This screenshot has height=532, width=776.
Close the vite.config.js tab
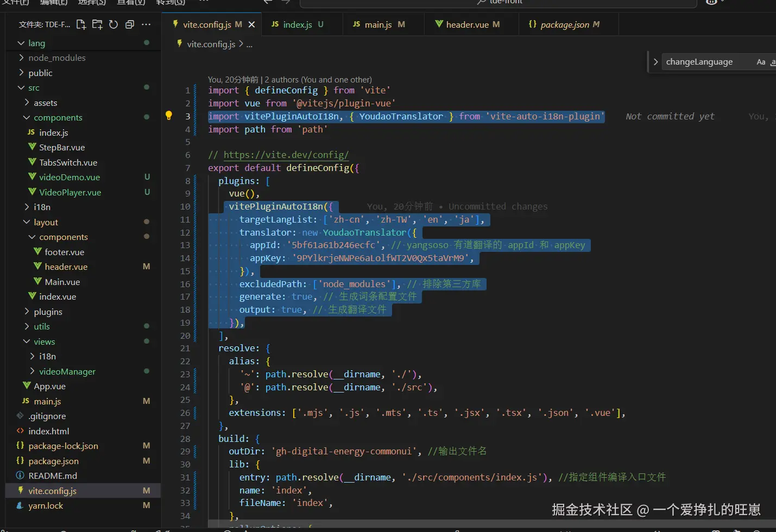click(x=251, y=24)
